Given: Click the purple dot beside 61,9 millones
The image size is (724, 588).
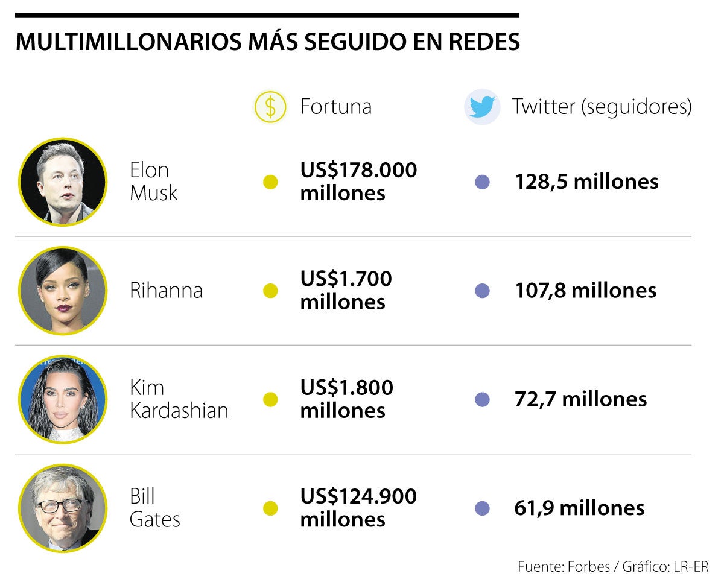Looking at the screenshot, I should tap(482, 508).
